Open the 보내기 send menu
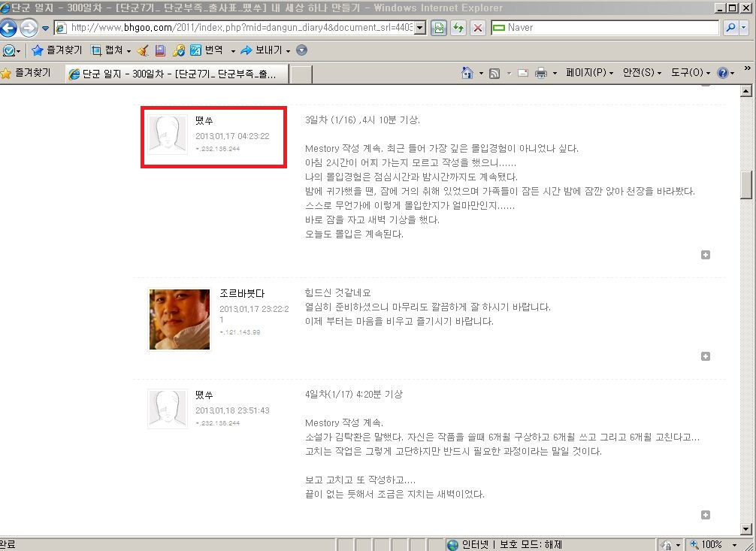756x551 pixels. pos(262,50)
